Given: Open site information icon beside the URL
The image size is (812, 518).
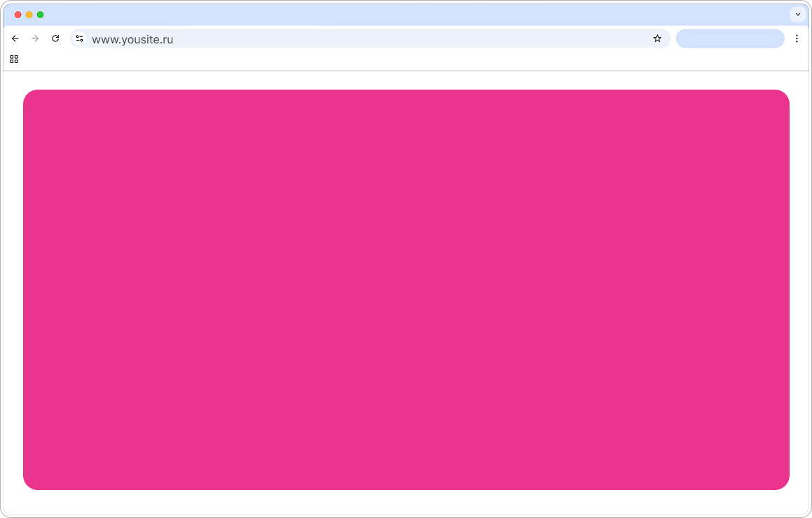Looking at the screenshot, I should click(x=80, y=38).
